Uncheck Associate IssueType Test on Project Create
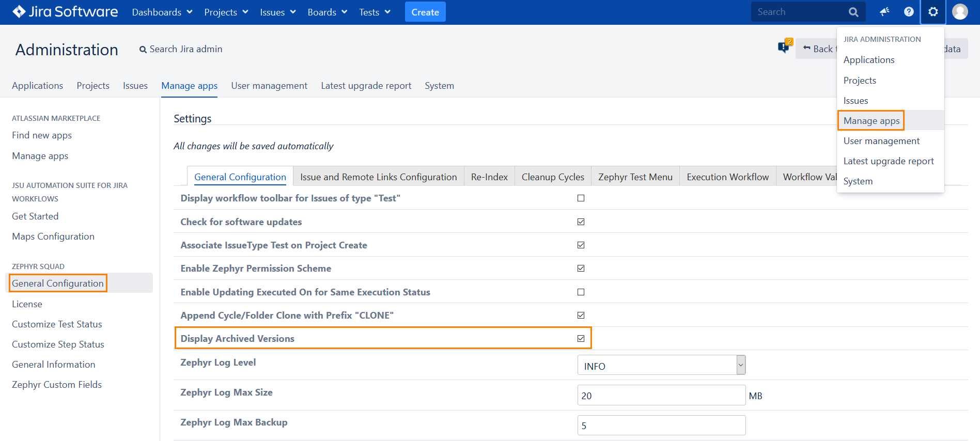The width and height of the screenshot is (980, 441). click(x=581, y=245)
